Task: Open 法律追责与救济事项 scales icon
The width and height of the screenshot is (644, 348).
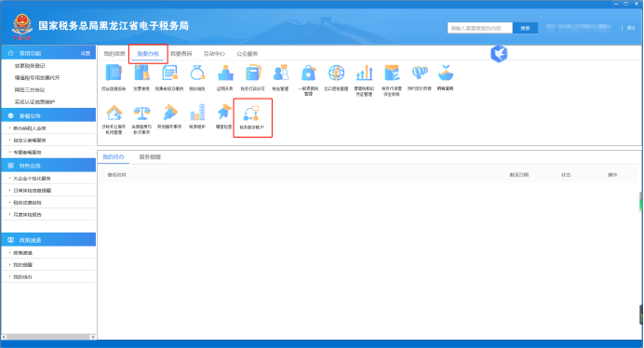Action: click(141, 113)
